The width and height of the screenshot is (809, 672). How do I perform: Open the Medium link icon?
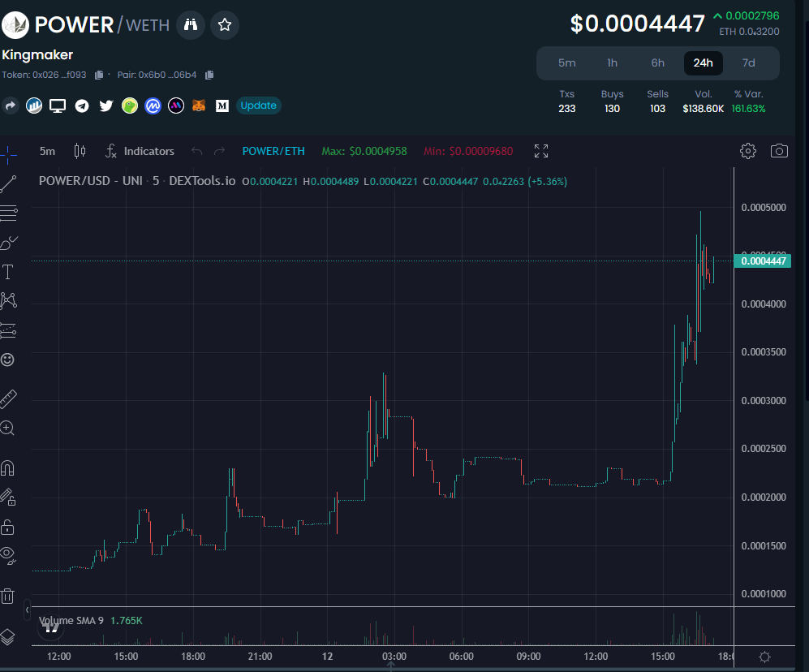tap(222, 106)
